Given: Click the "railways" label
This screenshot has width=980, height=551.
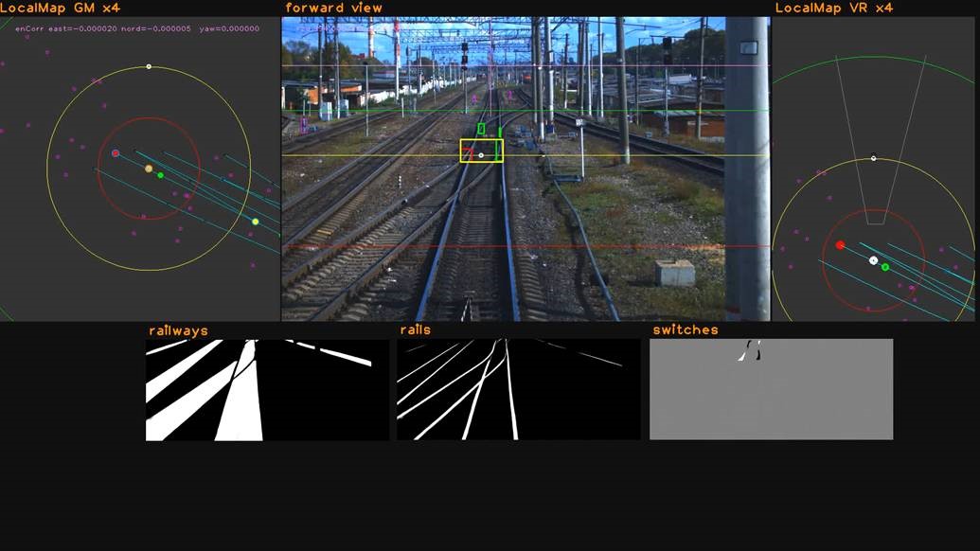Looking at the screenshot, I should pos(178,330).
